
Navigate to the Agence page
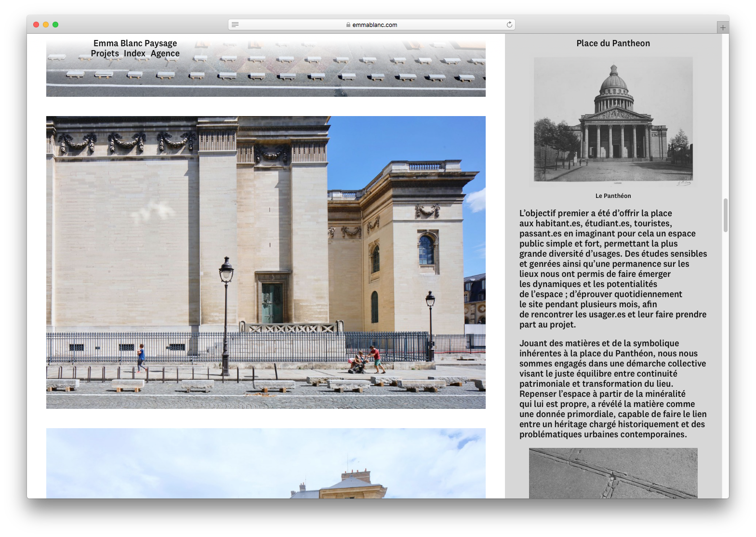coord(165,53)
